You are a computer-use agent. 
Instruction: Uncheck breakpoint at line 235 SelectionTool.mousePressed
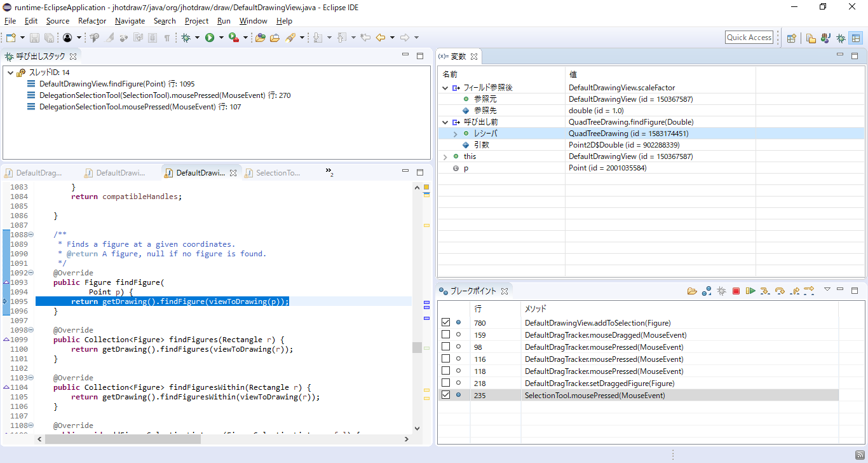[446, 396]
